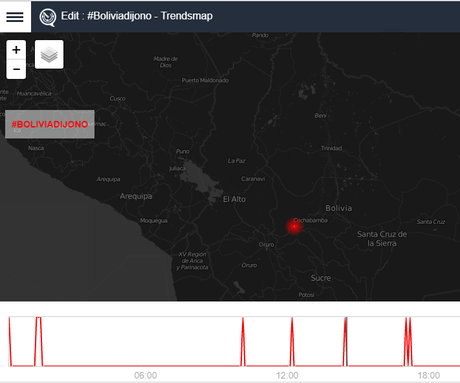Image resolution: width=460 pixels, height=383 pixels.
Task: Click the italic Santa Cruz region label
Action: (431, 222)
